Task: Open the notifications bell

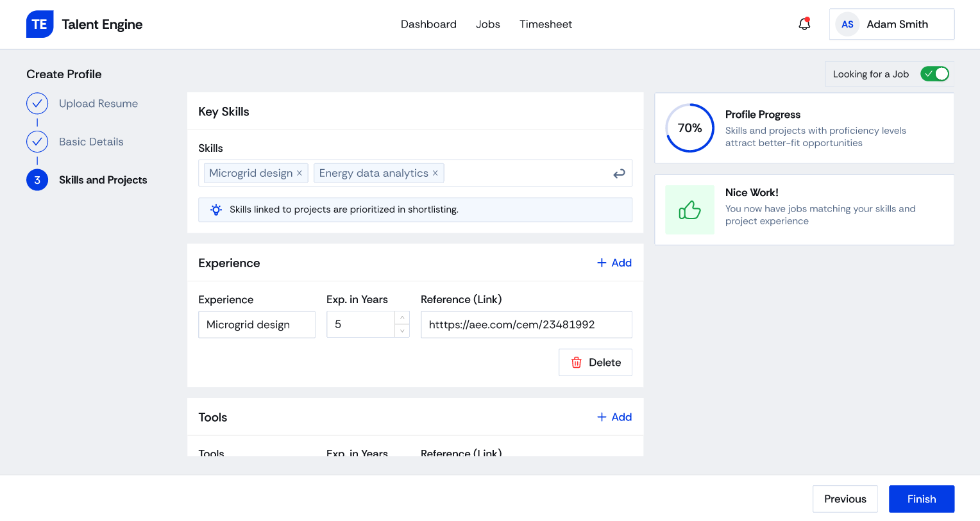Action: (x=804, y=24)
